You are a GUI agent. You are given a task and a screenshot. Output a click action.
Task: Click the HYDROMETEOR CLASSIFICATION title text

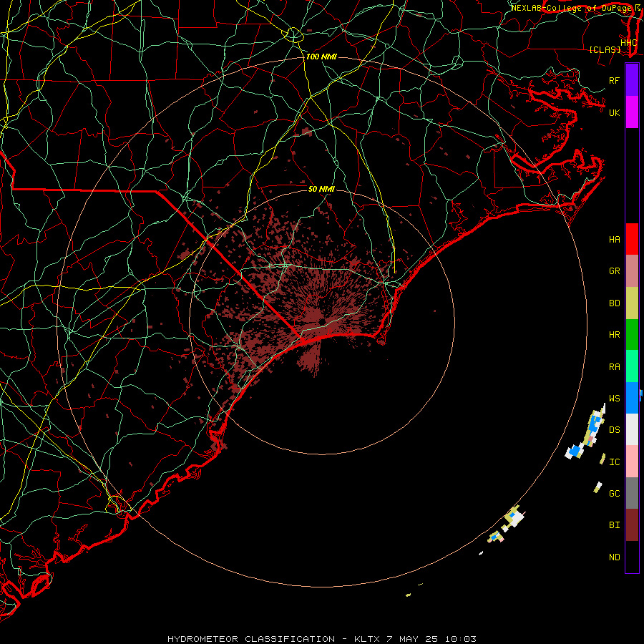coord(251,639)
